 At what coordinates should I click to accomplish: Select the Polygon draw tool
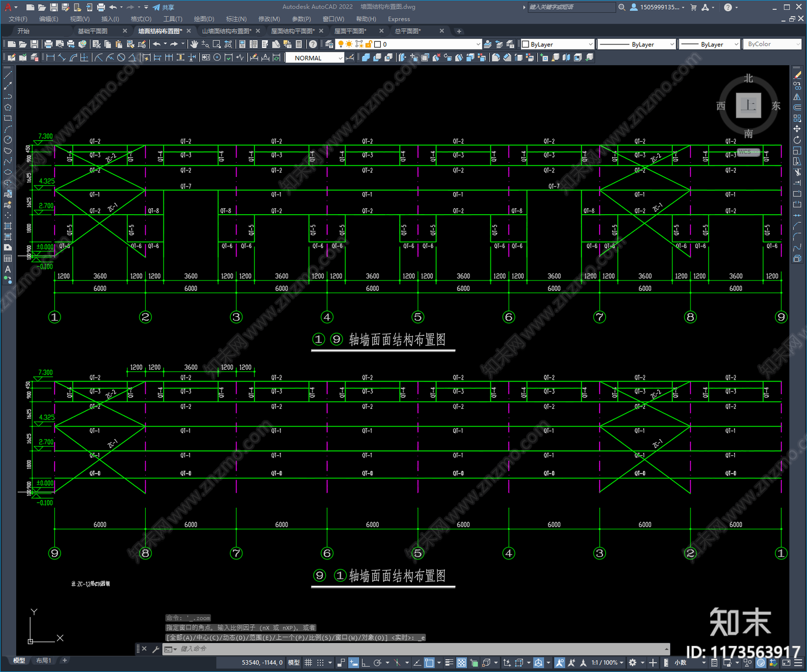point(8,107)
